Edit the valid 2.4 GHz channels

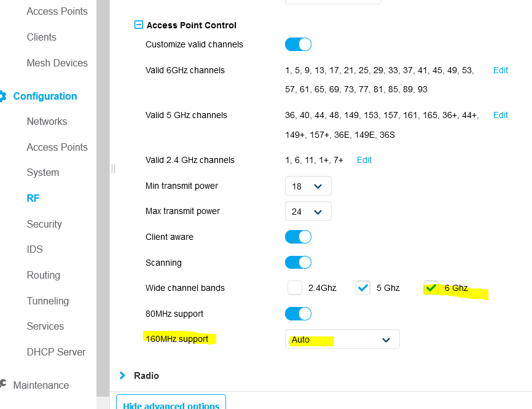click(x=364, y=160)
